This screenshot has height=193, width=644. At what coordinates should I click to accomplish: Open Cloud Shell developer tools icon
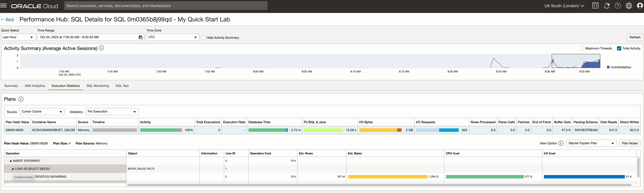[595, 6]
